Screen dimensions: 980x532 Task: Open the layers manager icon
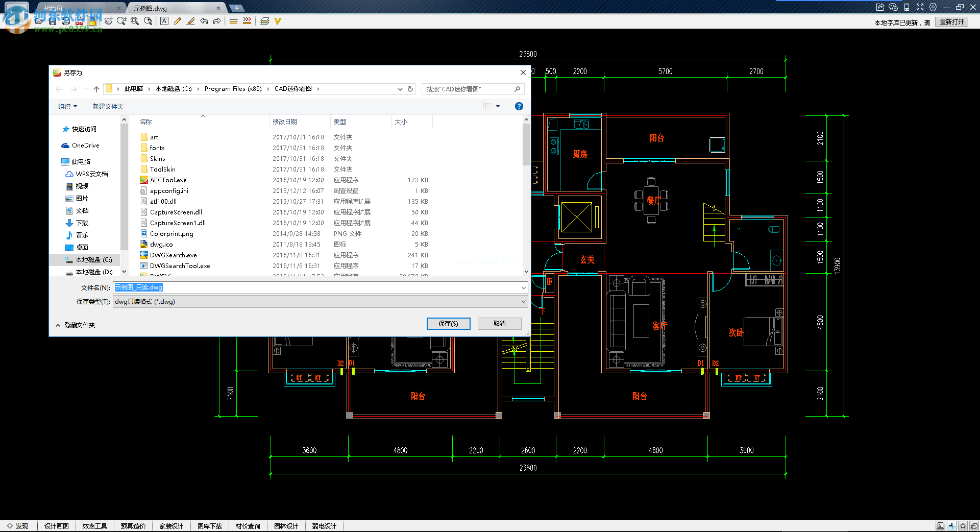click(x=264, y=21)
